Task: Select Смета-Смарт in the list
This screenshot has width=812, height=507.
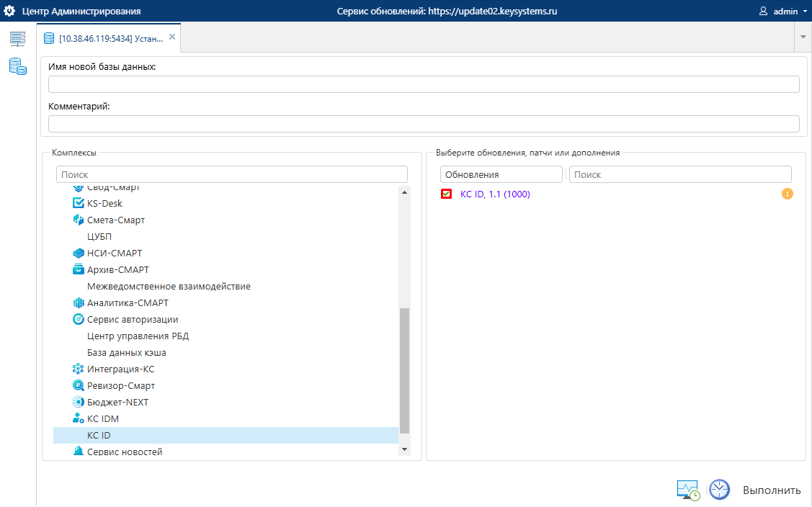Action: click(116, 220)
